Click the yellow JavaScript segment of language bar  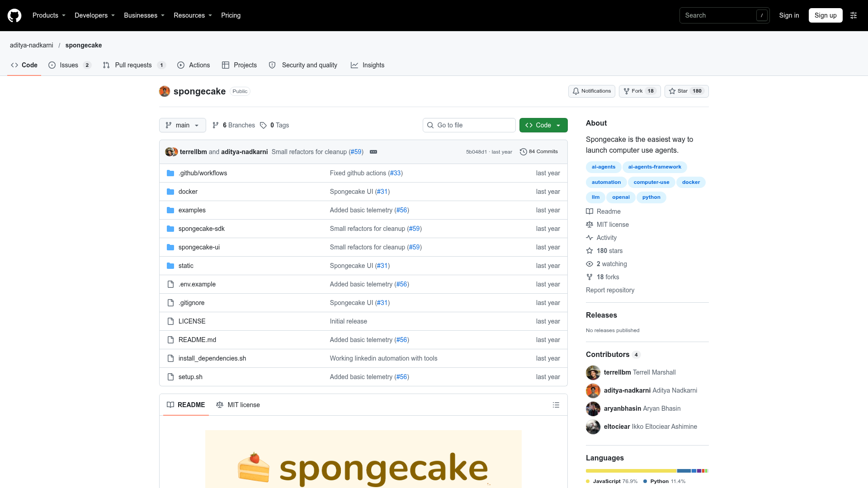(x=631, y=471)
